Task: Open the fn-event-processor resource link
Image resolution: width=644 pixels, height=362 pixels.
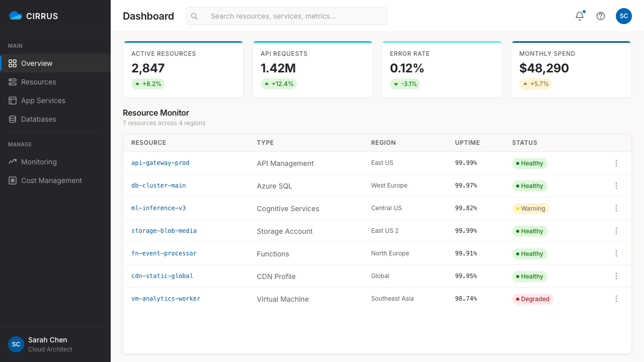Action: coord(164,253)
